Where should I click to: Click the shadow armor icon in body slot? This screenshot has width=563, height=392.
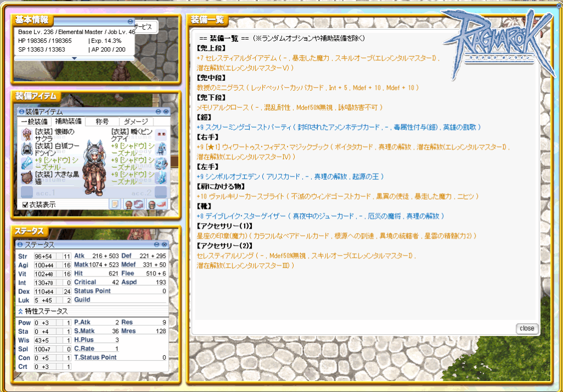tap(161, 148)
